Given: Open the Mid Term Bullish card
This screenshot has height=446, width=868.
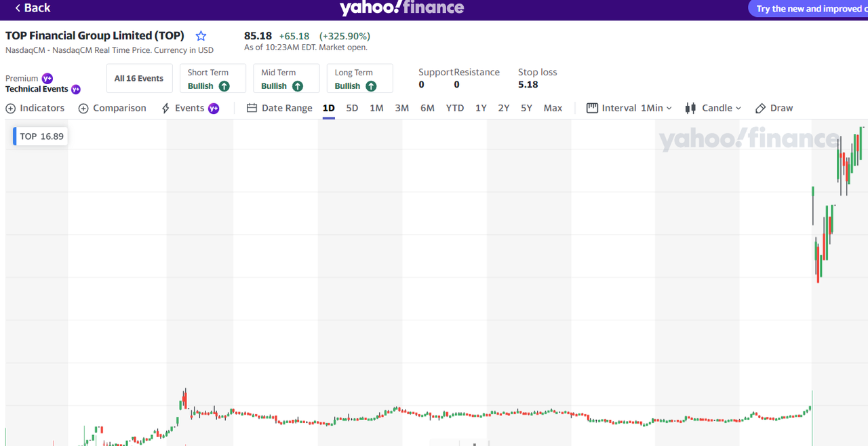Looking at the screenshot, I should pos(285,79).
